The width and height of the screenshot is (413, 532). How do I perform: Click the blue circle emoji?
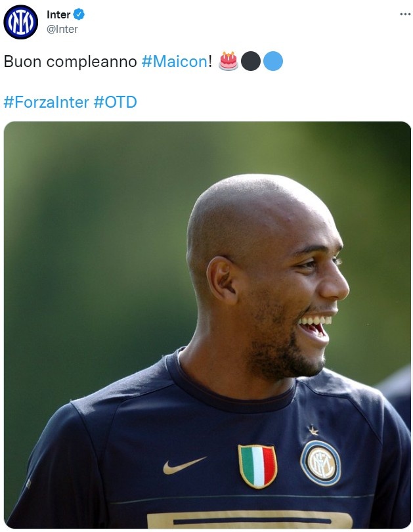pos(273,61)
